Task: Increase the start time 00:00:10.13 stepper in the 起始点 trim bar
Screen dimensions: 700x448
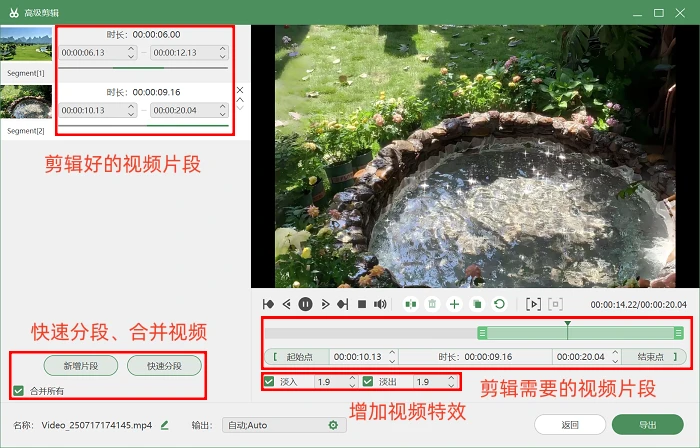Action: coord(392,353)
